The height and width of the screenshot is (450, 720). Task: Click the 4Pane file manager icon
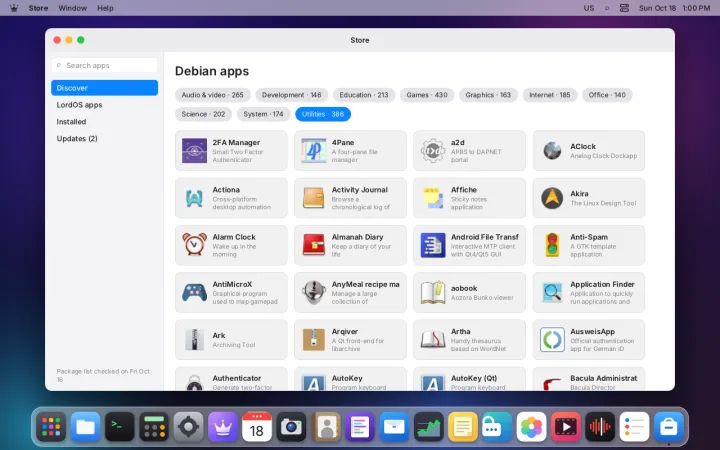coord(314,151)
